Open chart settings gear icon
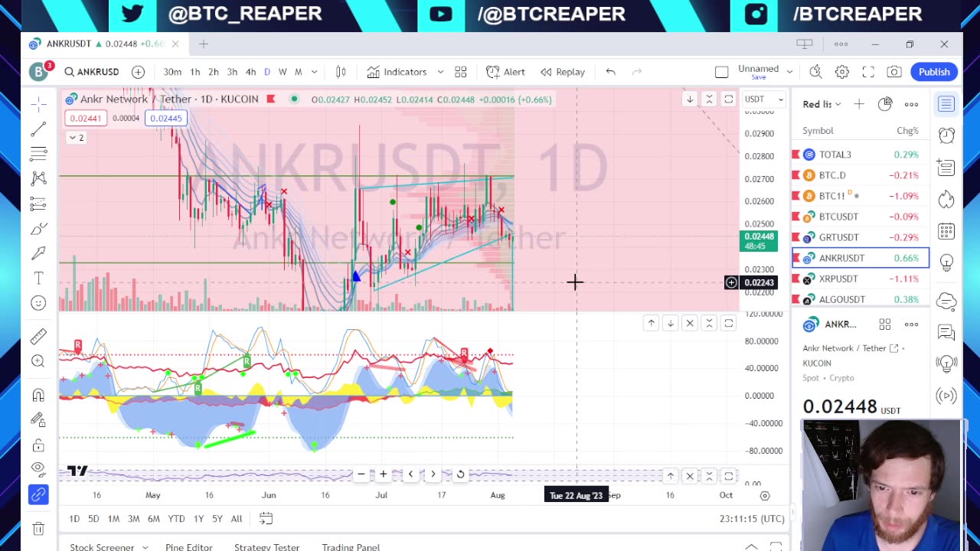The image size is (980, 551). tap(842, 72)
